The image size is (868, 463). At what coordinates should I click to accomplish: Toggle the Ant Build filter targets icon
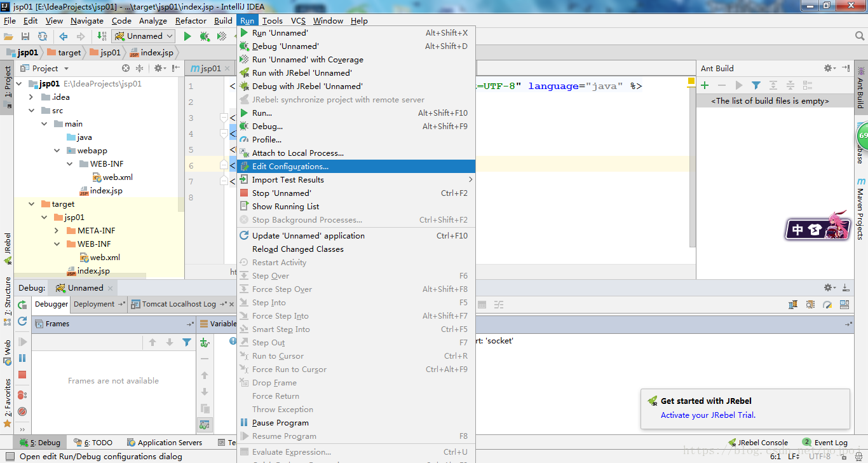[x=756, y=85]
